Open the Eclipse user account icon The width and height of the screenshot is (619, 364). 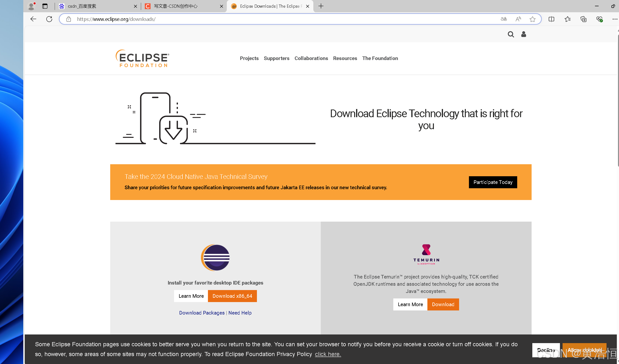click(x=523, y=34)
